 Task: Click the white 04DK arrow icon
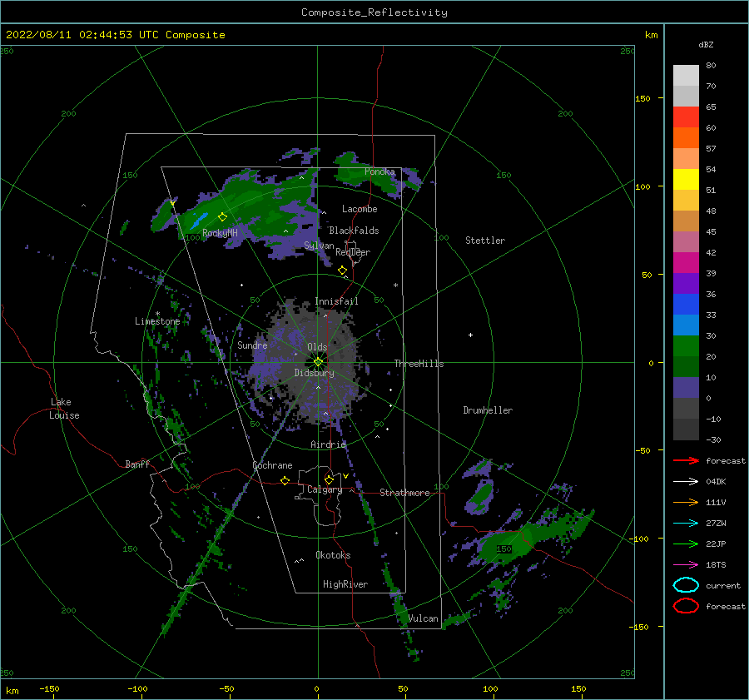click(686, 482)
